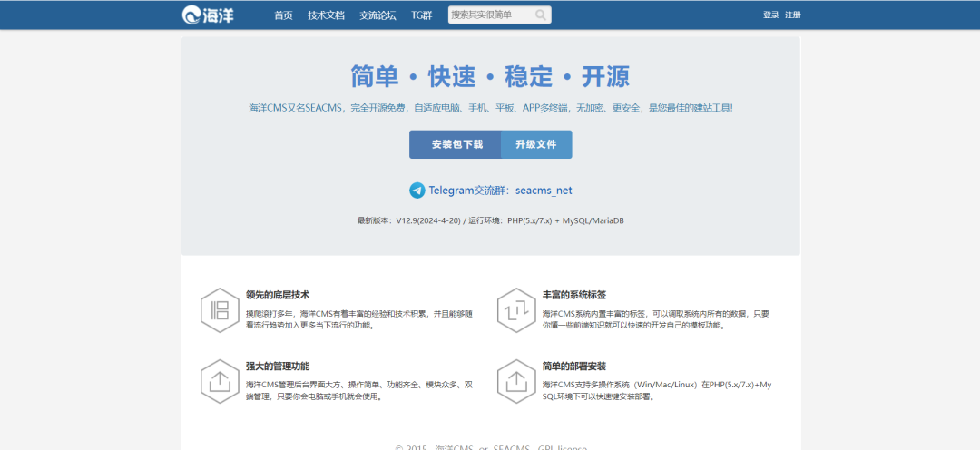Click paragraph starting 摸爬滚打多年
Viewport: 980px width, 450px height.
coord(359,319)
